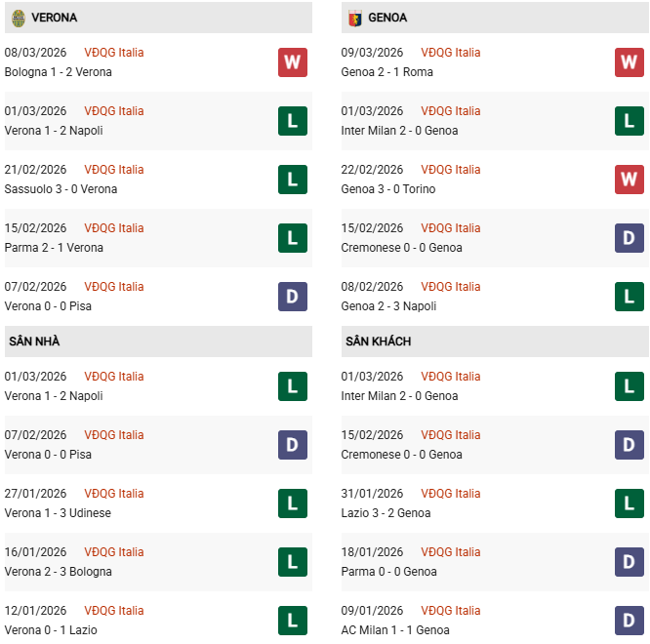Viewport: 650px width, 644px height.
Task: Click the Genoa club crest icon
Action: pyautogui.click(x=355, y=18)
